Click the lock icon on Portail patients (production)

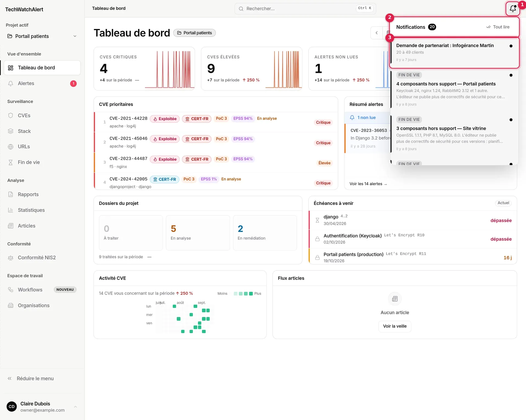[x=317, y=257]
